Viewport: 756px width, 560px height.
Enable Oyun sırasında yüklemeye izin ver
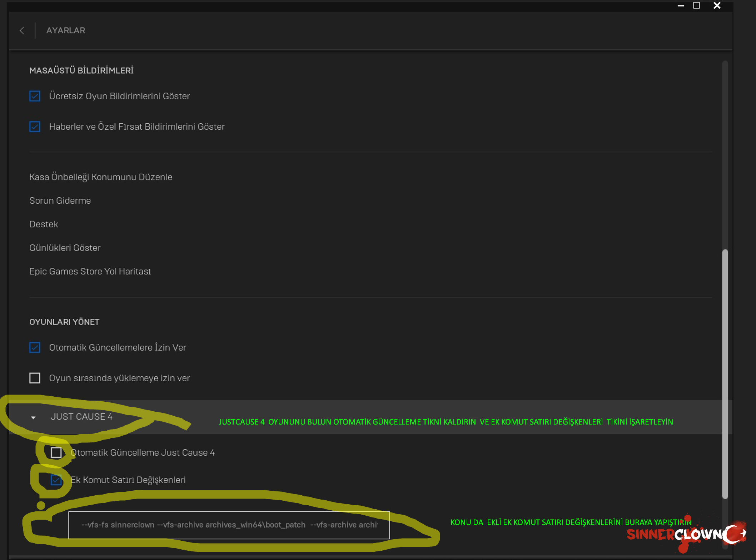(x=35, y=378)
